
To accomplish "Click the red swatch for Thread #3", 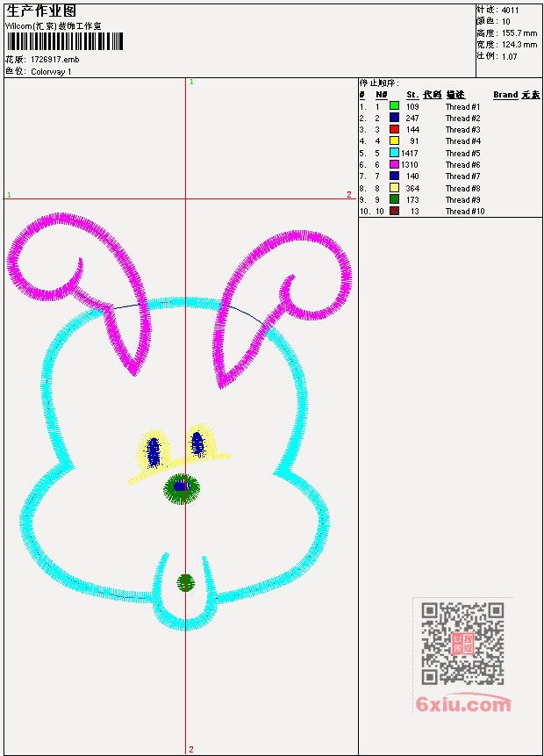I will click(x=394, y=129).
